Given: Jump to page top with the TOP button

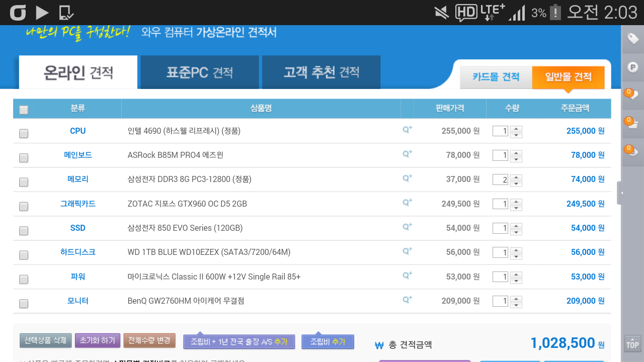Looking at the screenshot, I should point(632,344).
